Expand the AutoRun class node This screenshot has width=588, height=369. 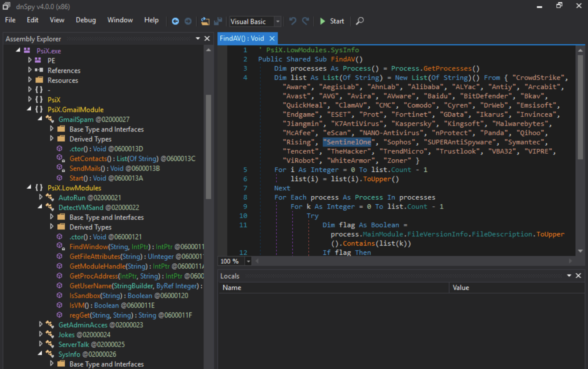tap(40, 198)
